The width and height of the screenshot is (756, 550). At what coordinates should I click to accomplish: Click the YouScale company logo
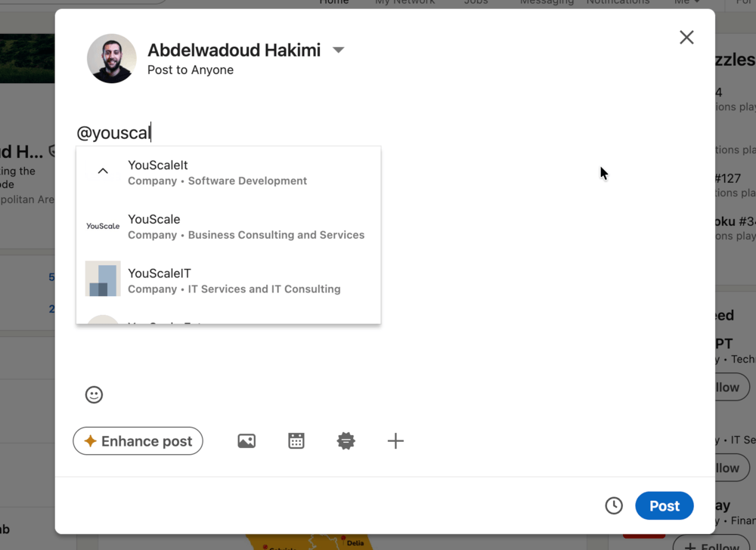(x=103, y=226)
